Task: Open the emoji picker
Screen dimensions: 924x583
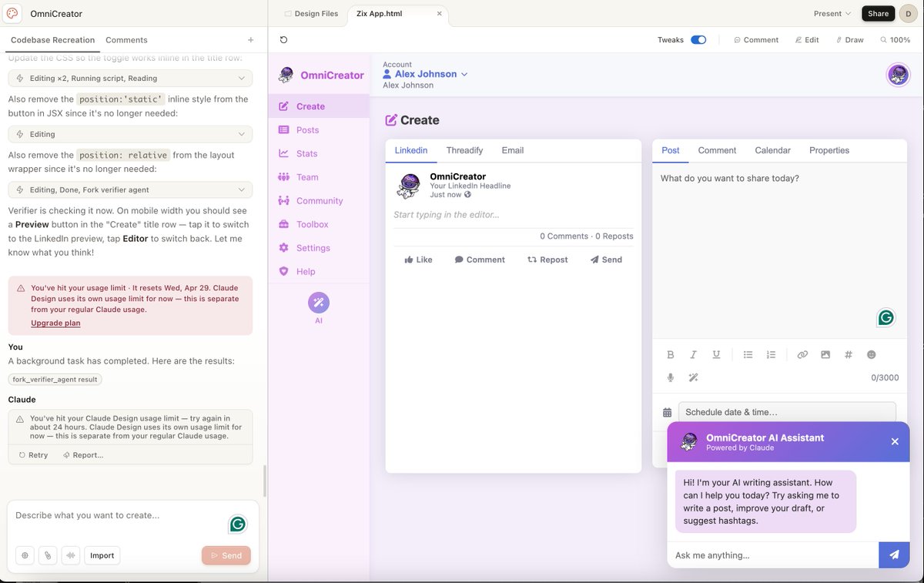Action: (872, 355)
